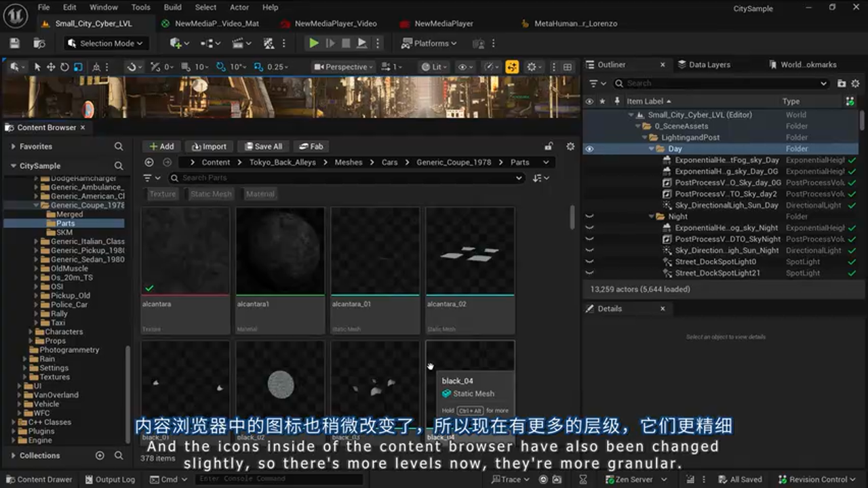
Task: Open the Content Browser settings gear
Action: pos(570,146)
